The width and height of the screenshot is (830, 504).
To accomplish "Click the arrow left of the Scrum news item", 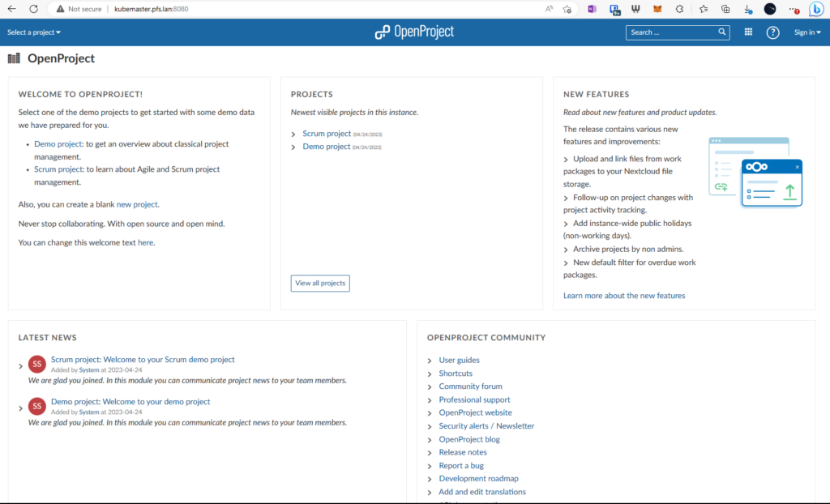I will [x=20, y=365].
